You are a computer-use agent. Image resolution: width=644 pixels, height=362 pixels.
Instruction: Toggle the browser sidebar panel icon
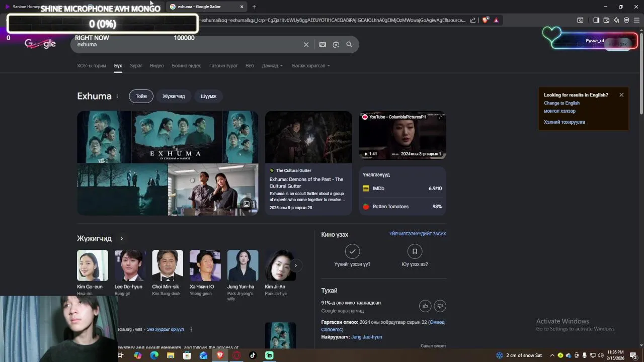[x=596, y=20]
